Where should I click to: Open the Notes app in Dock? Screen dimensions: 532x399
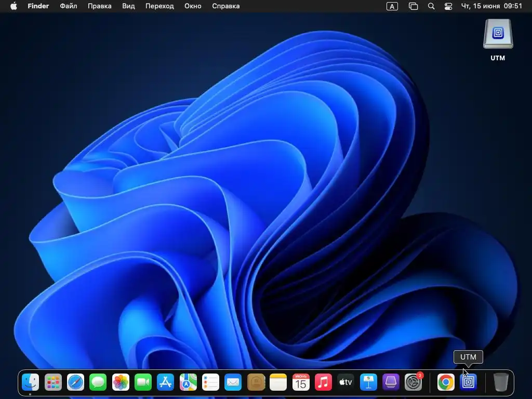coord(278,382)
